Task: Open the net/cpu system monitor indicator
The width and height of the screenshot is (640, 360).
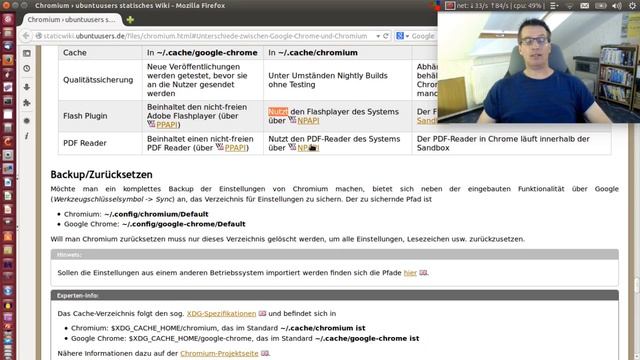Action: (x=500, y=6)
